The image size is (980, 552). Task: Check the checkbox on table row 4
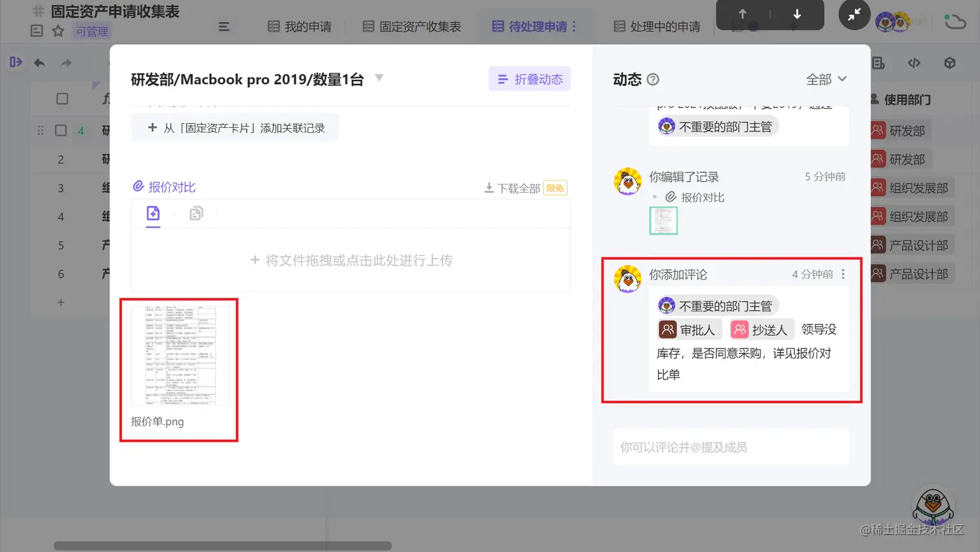coord(60,130)
